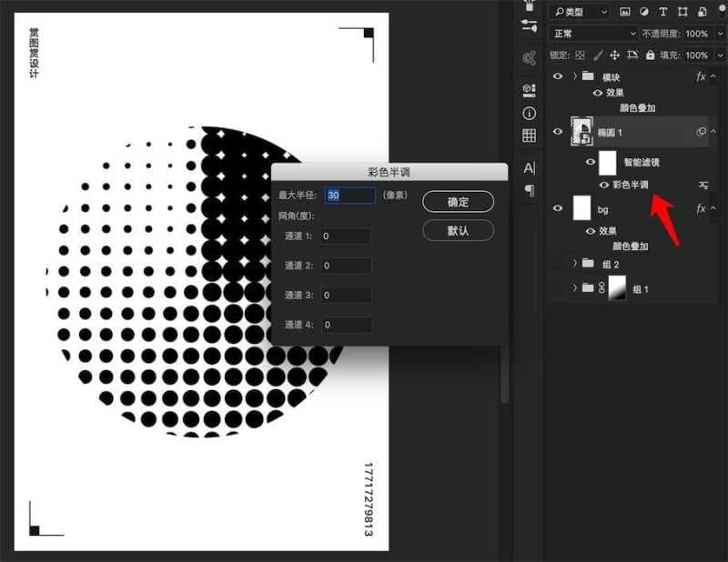Click the lock all padlock icon
Image resolution: width=728 pixels, height=562 pixels.
[x=650, y=55]
